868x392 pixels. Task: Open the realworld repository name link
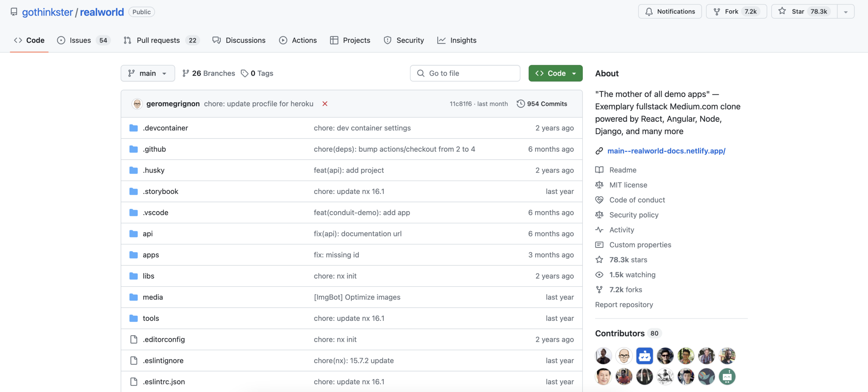point(102,12)
